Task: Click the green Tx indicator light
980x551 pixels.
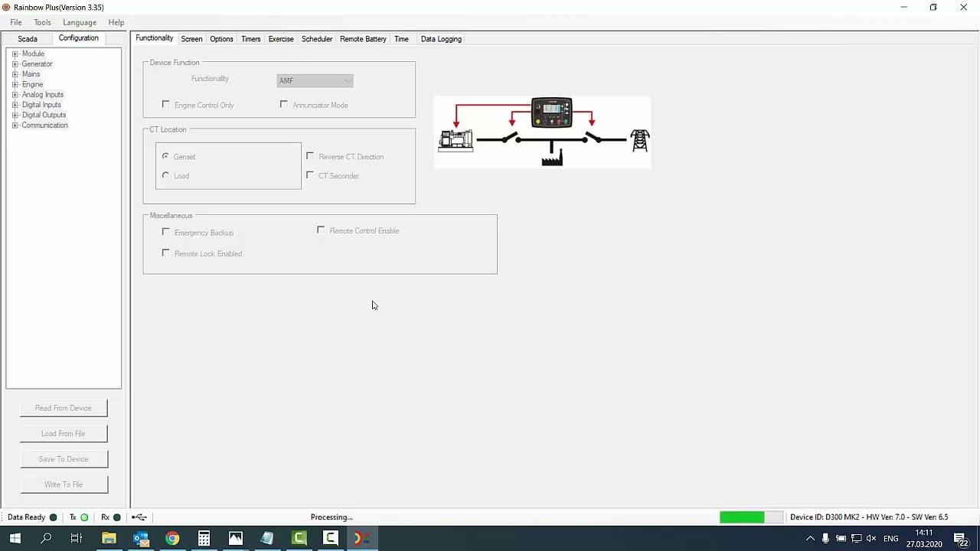Action: (84, 517)
